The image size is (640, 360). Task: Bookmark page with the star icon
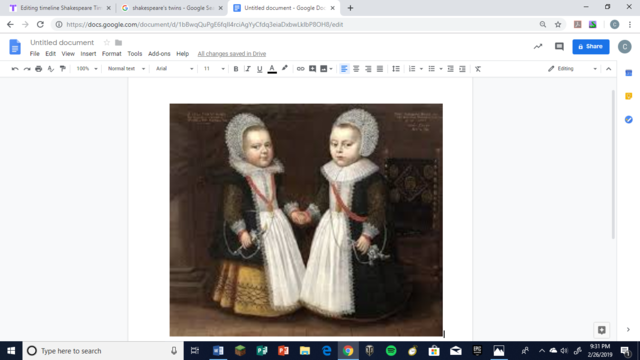(558, 24)
